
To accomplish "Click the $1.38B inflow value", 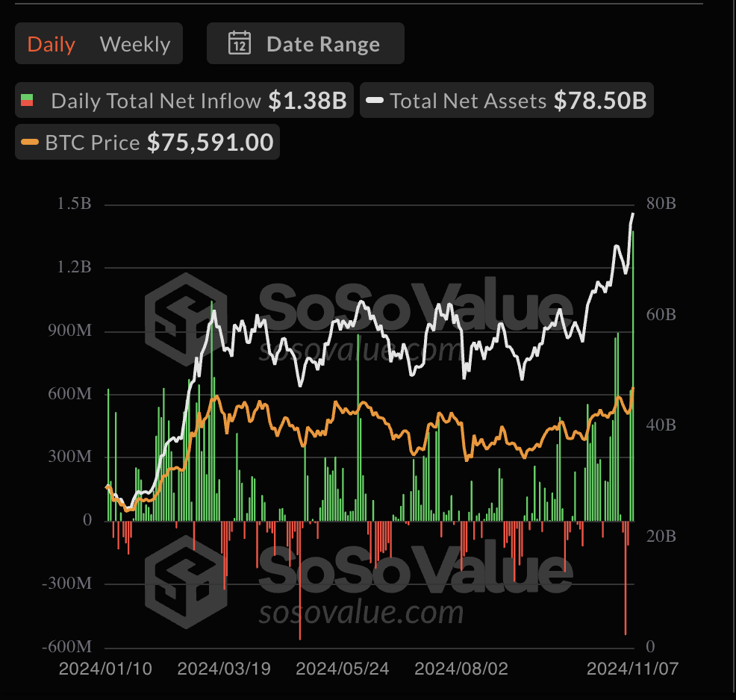I will [308, 101].
